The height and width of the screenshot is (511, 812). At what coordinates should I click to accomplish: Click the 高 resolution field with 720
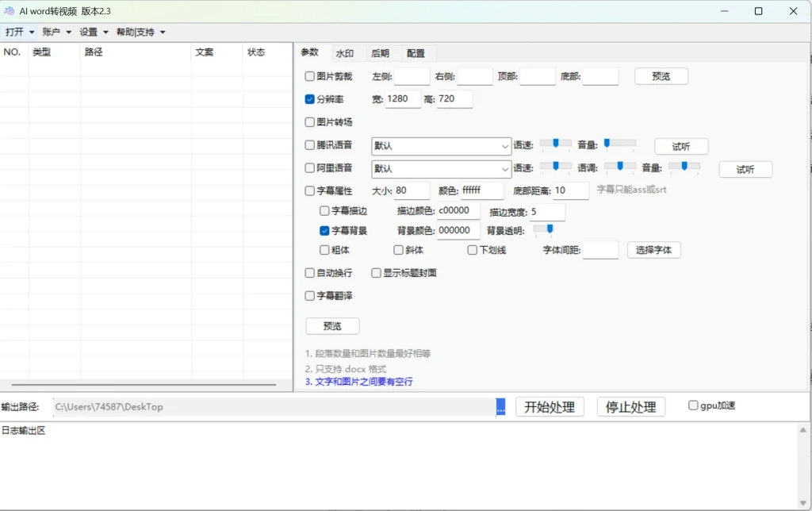pyautogui.click(x=454, y=99)
